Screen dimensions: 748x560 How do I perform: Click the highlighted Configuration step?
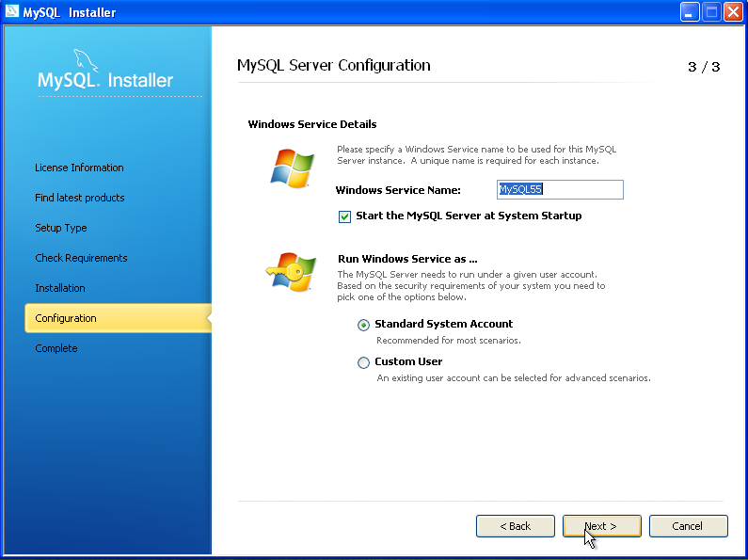66,318
